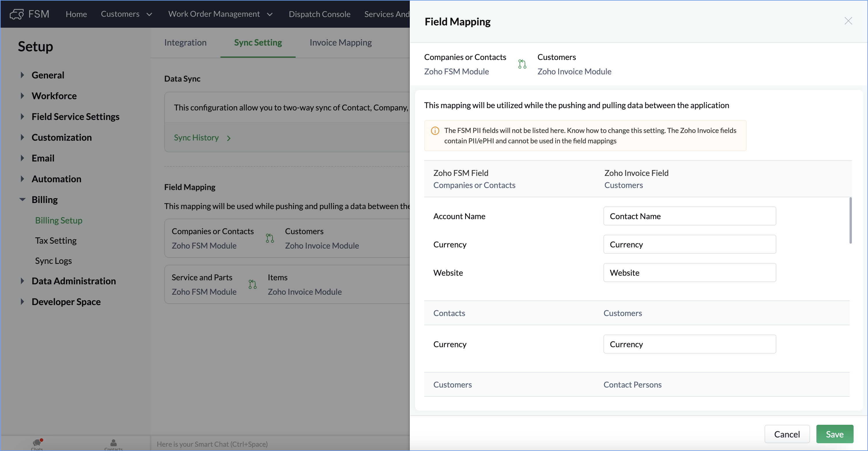This screenshot has height=451, width=868.
Task: Click the field mapping scrollbar
Action: click(850, 221)
